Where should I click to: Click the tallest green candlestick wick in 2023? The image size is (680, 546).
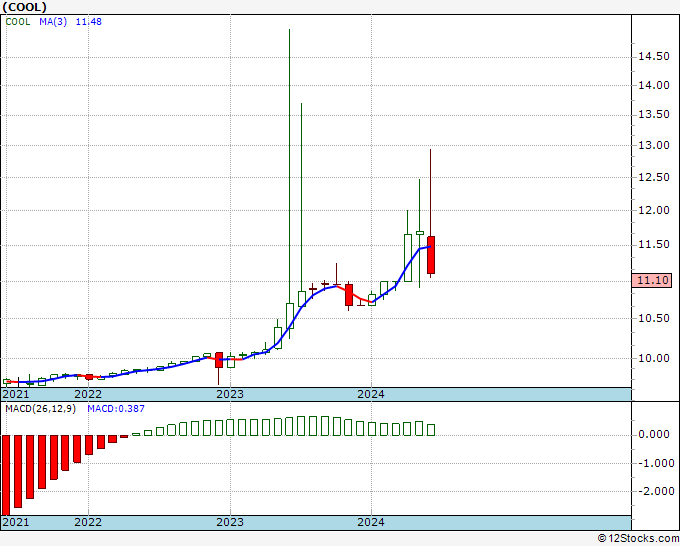289,166
